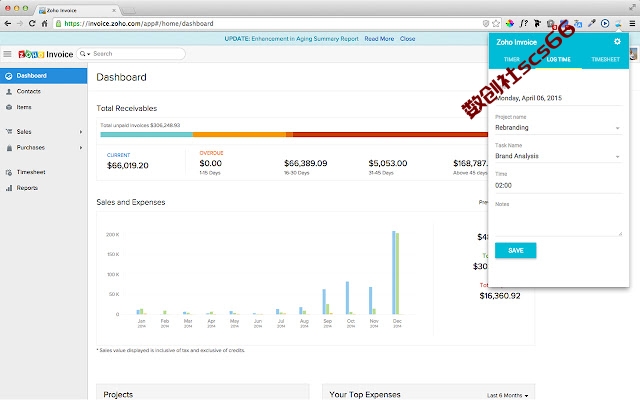Expand the Sales sidebar section
The height and width of the screenshot is (400, 640).
tap(43, 132)
